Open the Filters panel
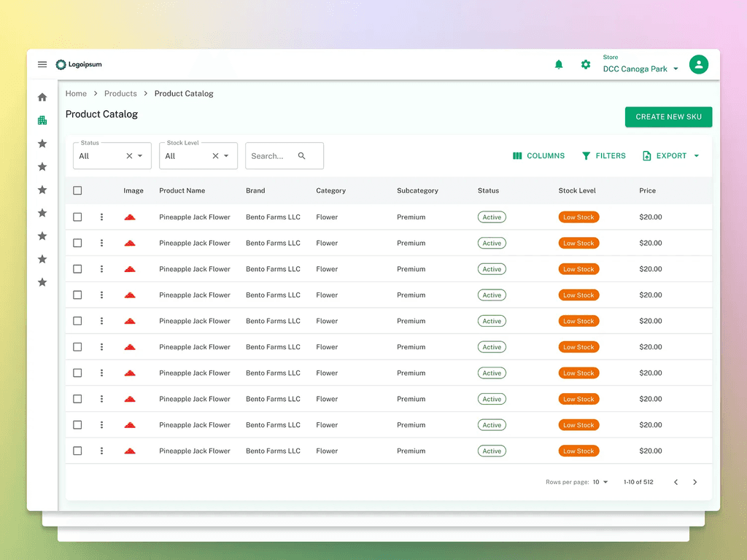Viewport: 747px width, 560px height. (x=603, y=156)
